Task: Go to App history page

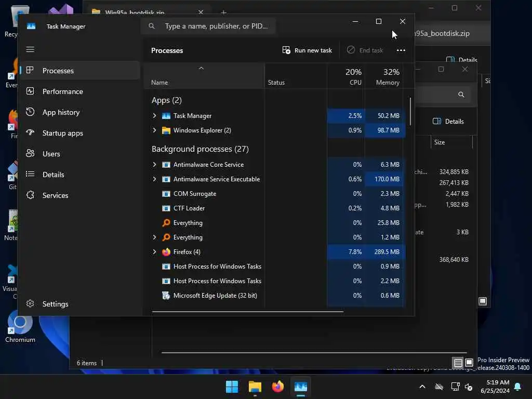Action: [81, 112]
